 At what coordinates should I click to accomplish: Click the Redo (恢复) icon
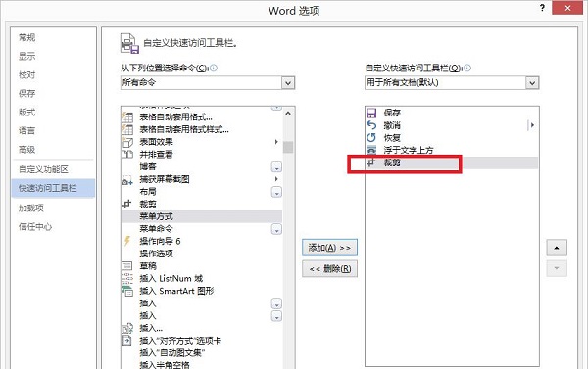(371, 137)
